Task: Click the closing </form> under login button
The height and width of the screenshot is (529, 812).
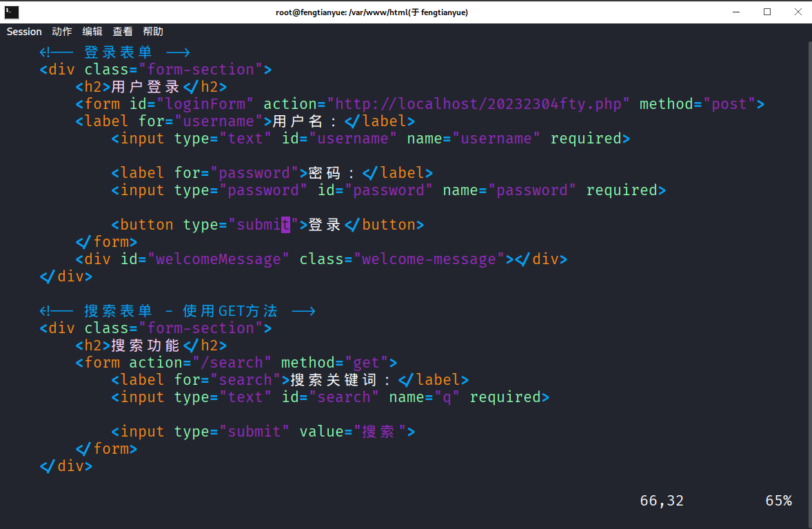Action: pos(107,242)
